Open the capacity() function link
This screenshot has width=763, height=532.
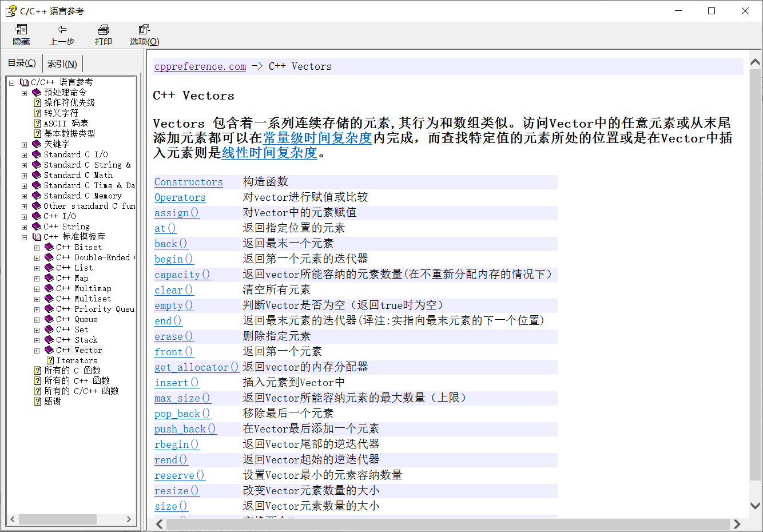pos(182,275)
